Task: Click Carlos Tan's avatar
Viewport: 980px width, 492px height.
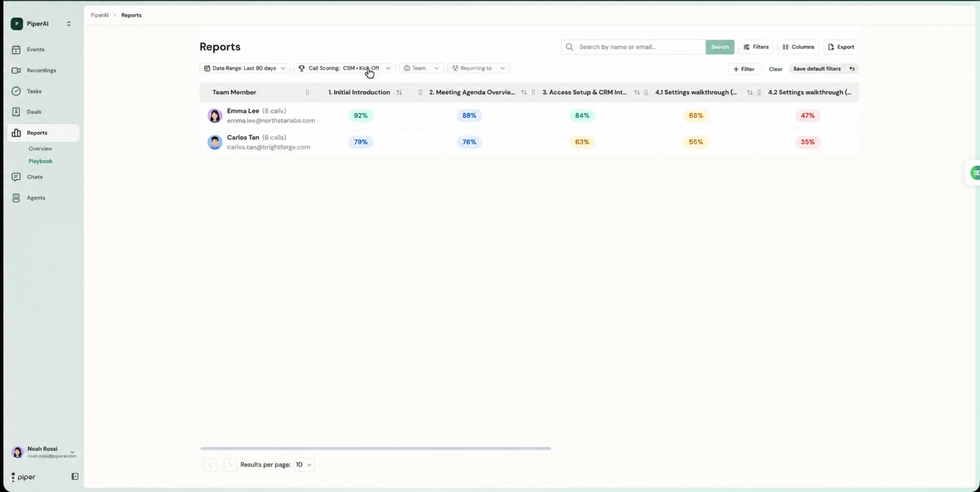Action: [215, 142]
